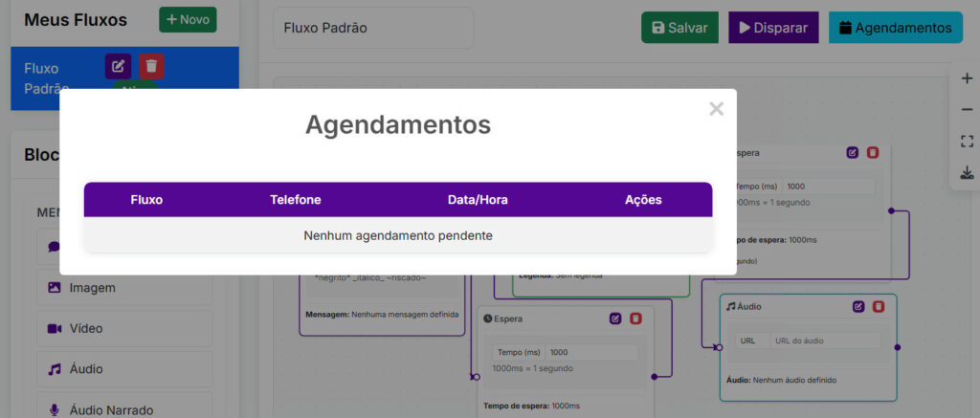The width and height of the screenshot is (980, 418).
Task: Download the flow with the download icon
Action: tap(967, 172)
